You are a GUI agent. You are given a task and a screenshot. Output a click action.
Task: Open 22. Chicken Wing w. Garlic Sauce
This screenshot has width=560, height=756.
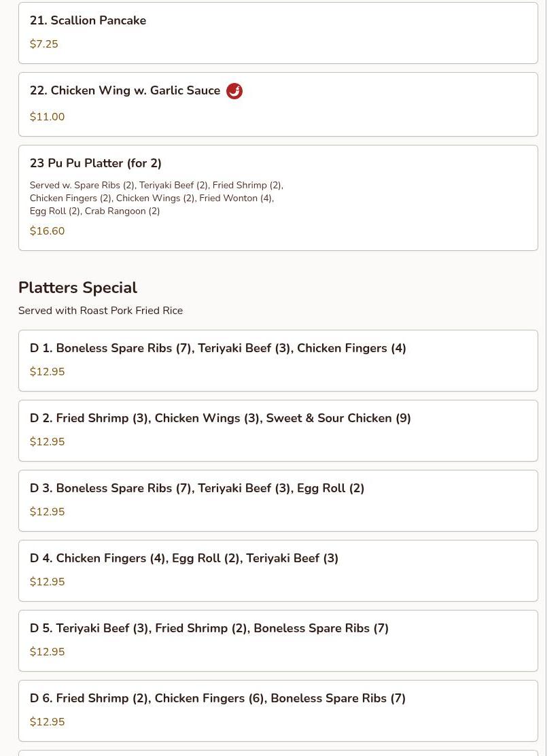(x=125, y=91)
